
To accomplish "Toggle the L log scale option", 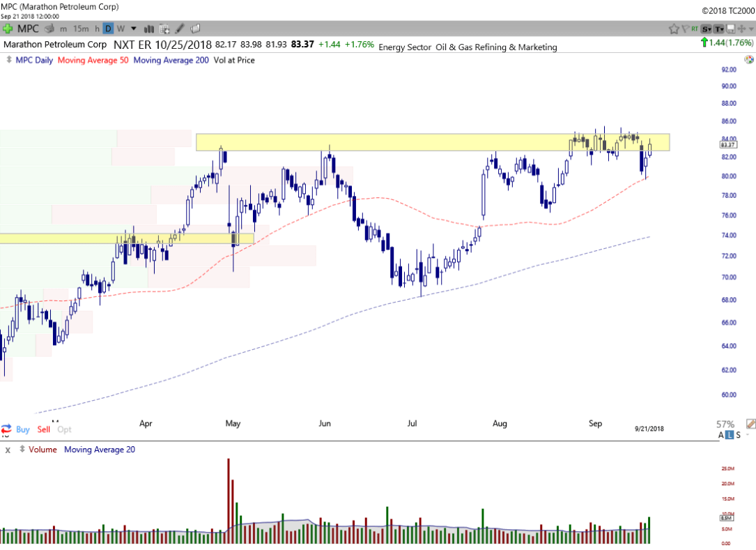I will click(730, 436).
